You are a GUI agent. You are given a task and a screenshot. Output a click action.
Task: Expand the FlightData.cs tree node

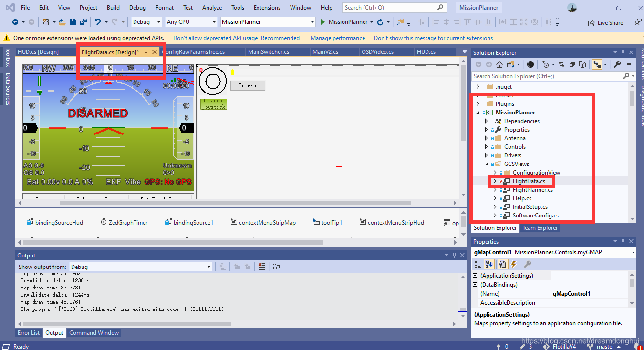tap(495, 181)
